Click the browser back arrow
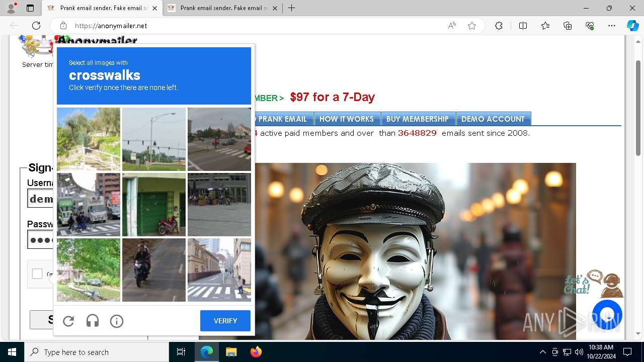Viewport: 644px width, 362px height. 14,26
